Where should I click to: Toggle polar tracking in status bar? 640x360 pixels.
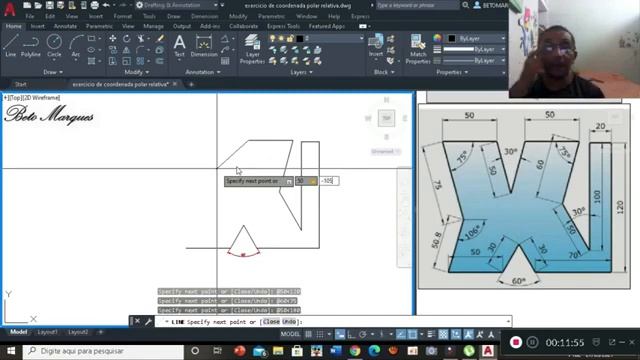pyautogui.click(x=362, y=334)
